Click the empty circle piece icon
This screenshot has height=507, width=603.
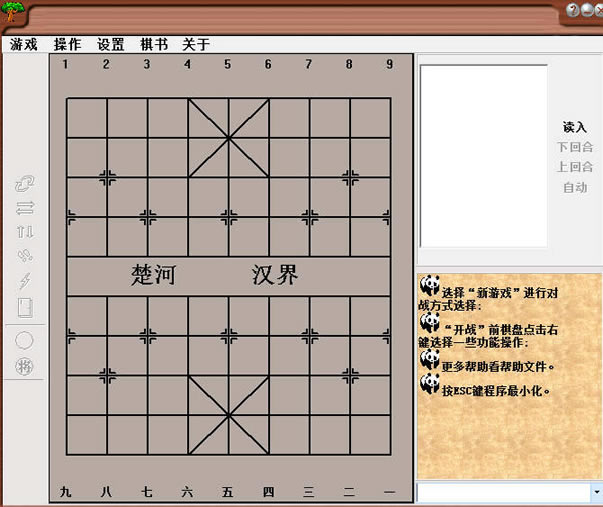coord(25,340)
